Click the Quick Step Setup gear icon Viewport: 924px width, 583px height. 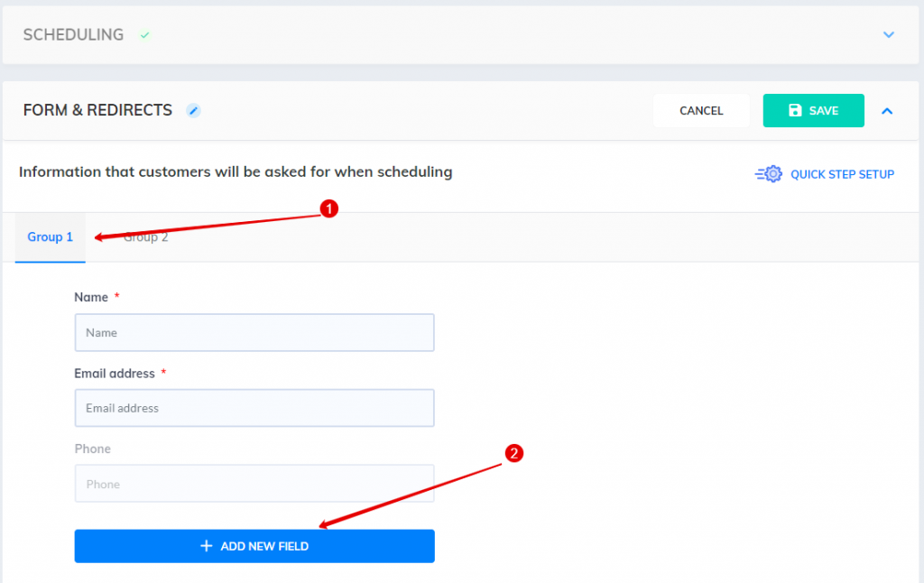click(x=769, y=174)
